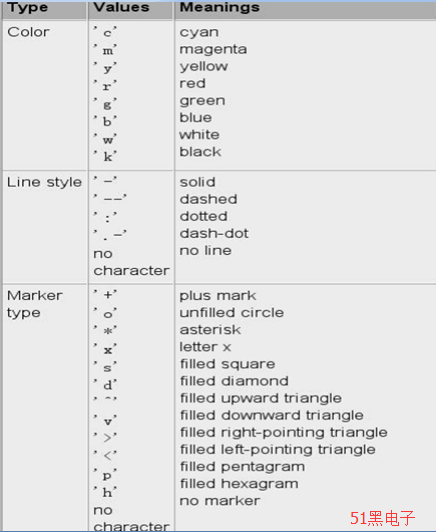The image size is (436, 532).
Task: Click the Type column header
Action: click(27, 7)
